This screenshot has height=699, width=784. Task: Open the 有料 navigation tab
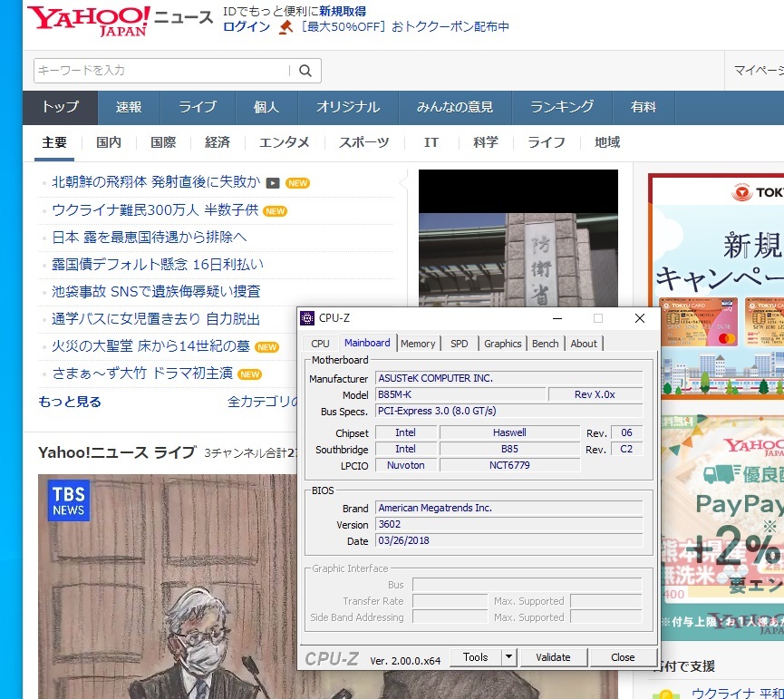644,108
